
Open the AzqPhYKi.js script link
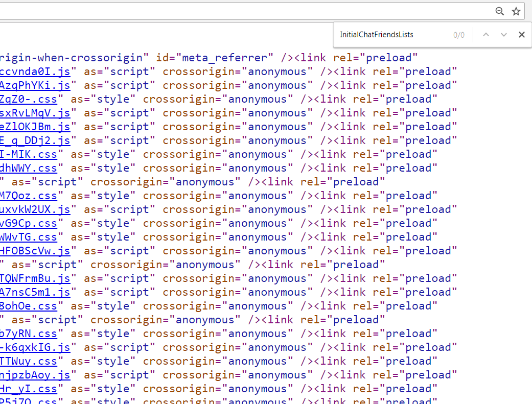[35, 85]
